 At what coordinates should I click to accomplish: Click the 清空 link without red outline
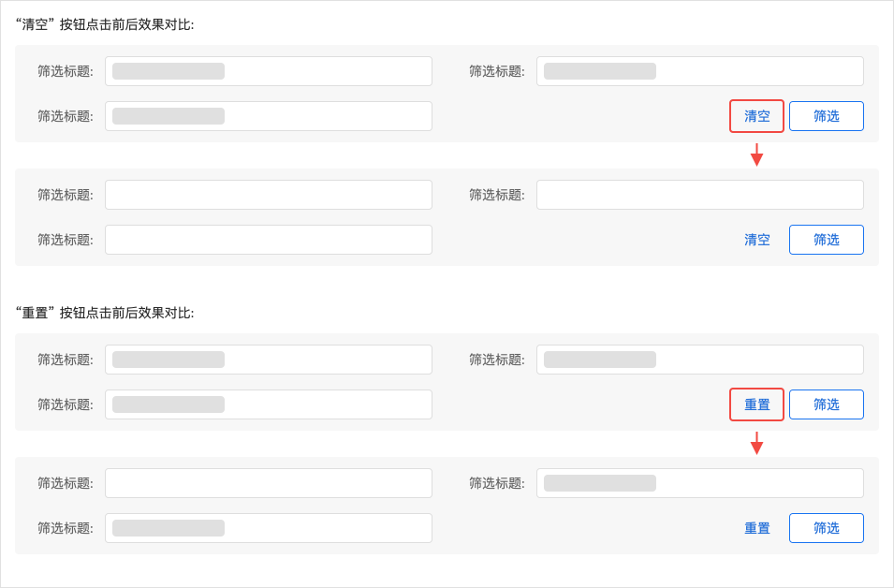(756, 240)
